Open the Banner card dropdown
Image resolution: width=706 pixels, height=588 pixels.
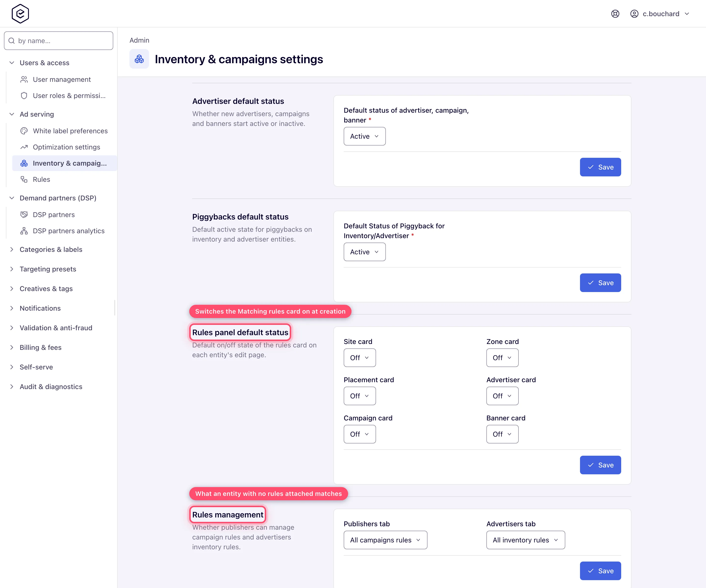pyautogui.click(x=502, y=434)
